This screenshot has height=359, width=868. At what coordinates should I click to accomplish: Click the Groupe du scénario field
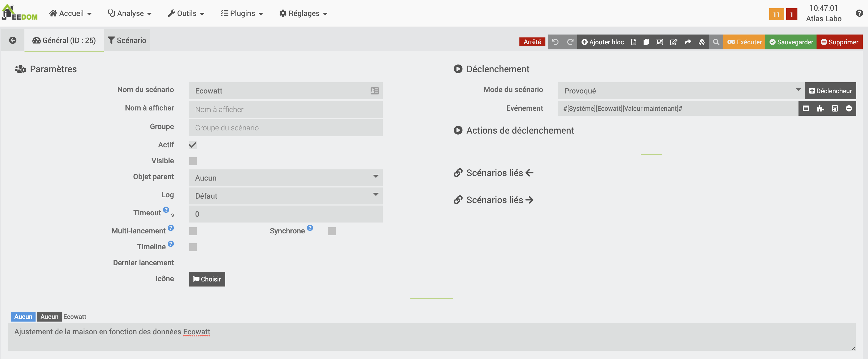point(286,127)
